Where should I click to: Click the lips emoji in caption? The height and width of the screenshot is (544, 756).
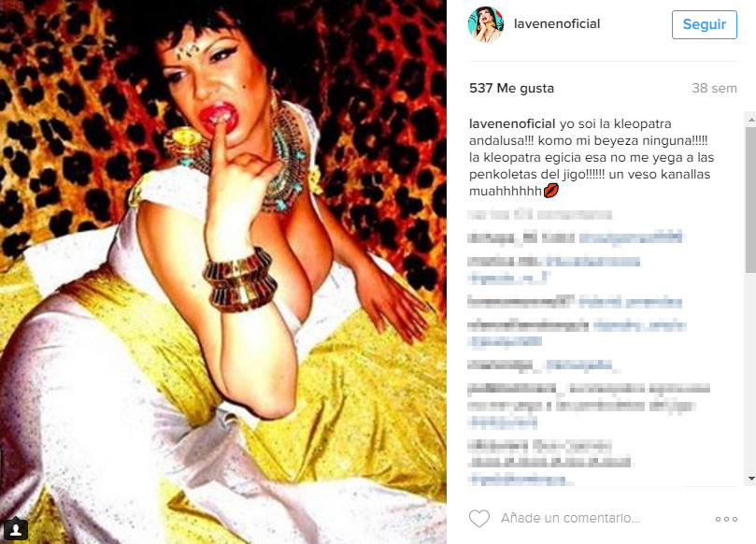[x=551, y=191]
